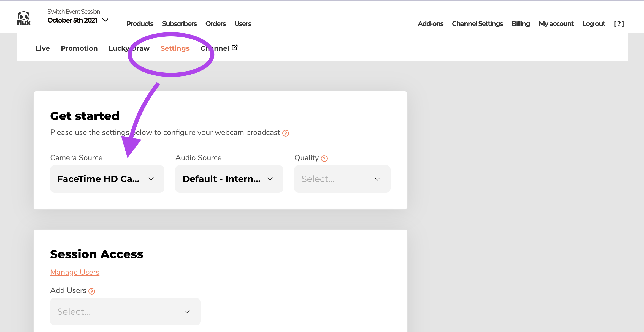The height and width of the screenshot is (332, 644).
Task: Open Channel Settings page
Action: [x=477, y=24]
